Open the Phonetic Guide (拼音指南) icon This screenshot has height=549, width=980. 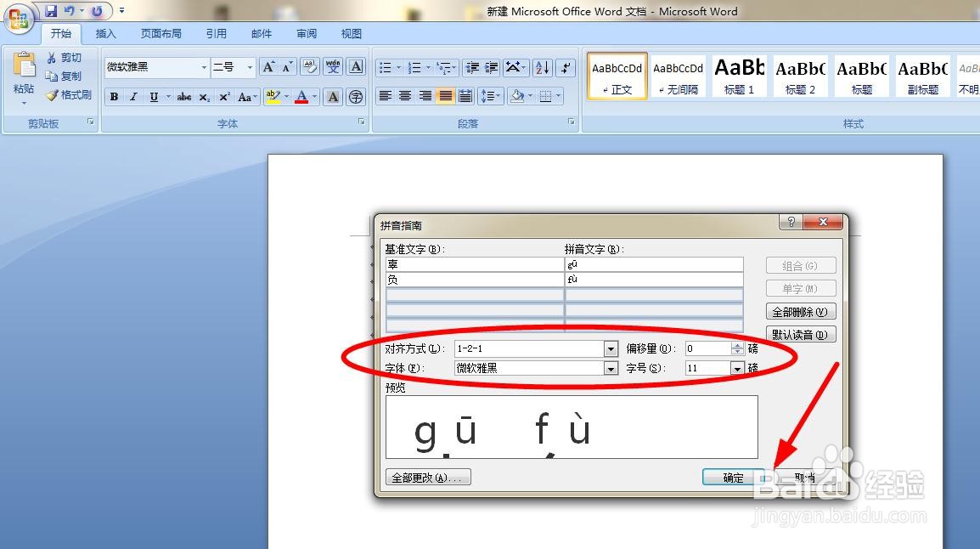click(x=333, y=67)
